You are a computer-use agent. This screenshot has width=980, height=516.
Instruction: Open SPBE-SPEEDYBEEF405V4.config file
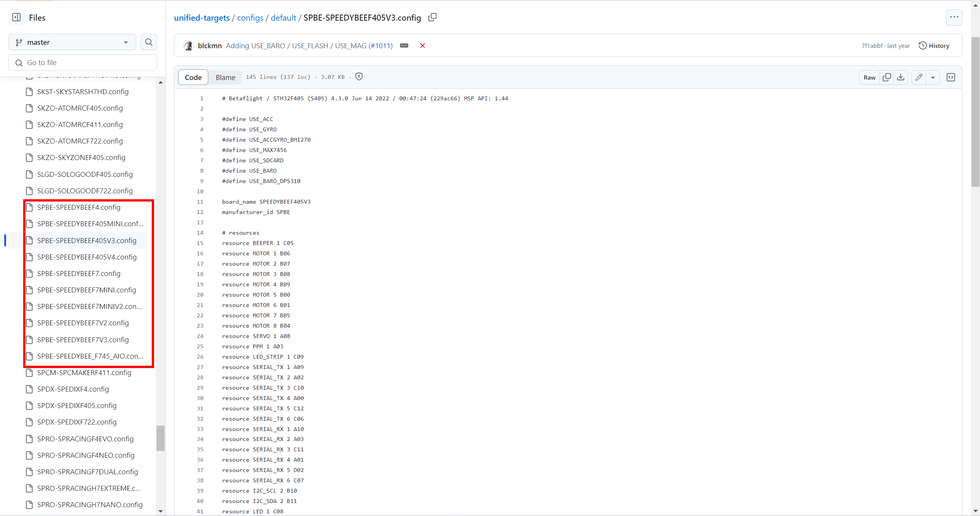(87, 257)
